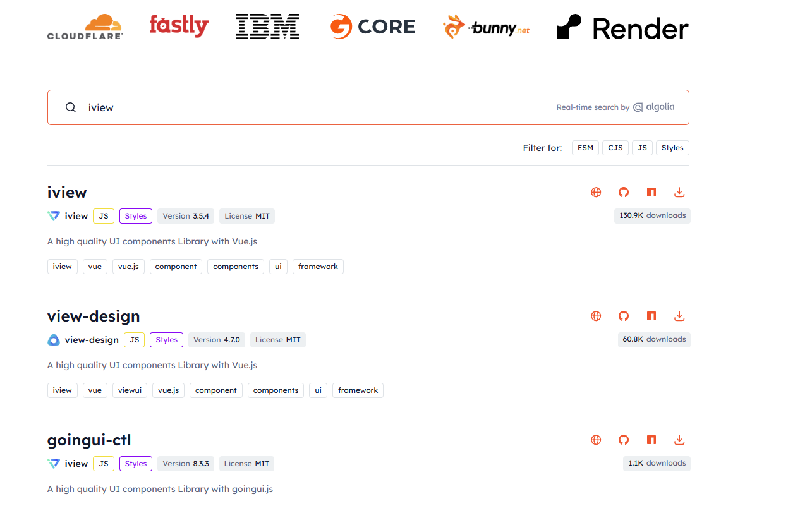
Task: Toggle the CJS filter
Action: click(x=615, y=148)
